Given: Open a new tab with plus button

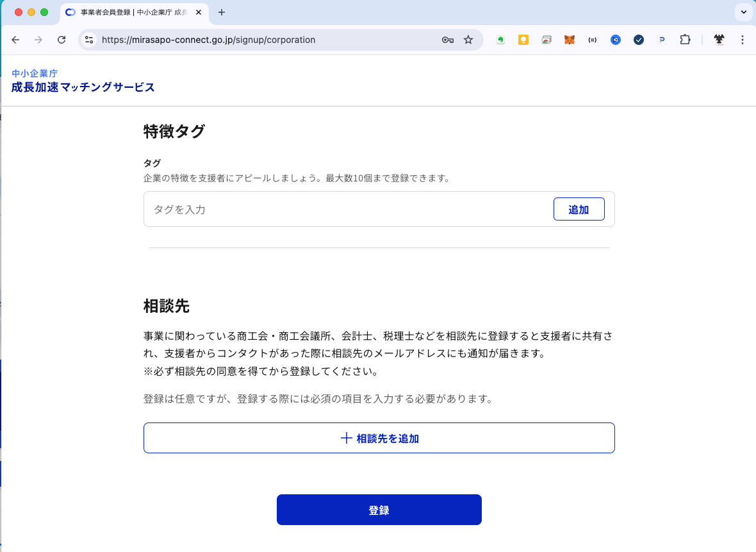Looking at the screenshot, I should tap(222, 12).
